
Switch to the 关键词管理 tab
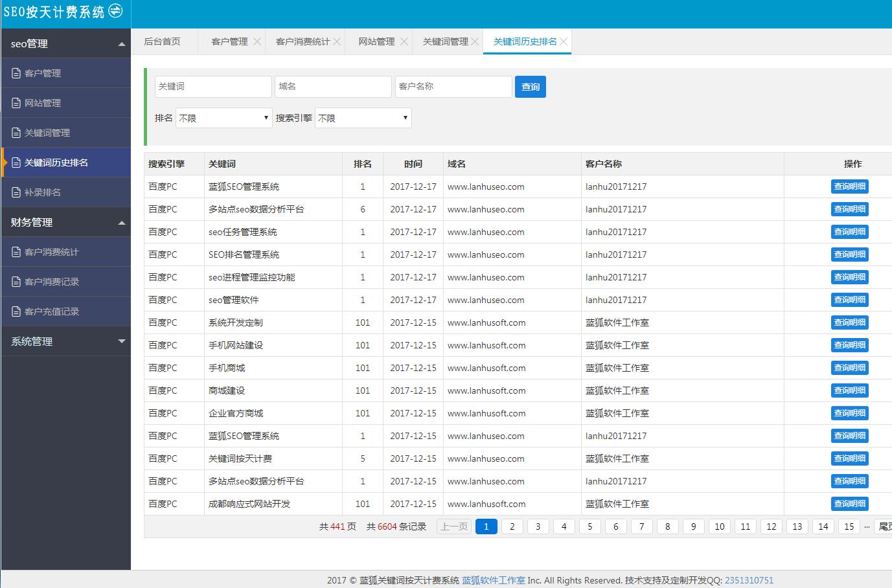click(445, 41)
